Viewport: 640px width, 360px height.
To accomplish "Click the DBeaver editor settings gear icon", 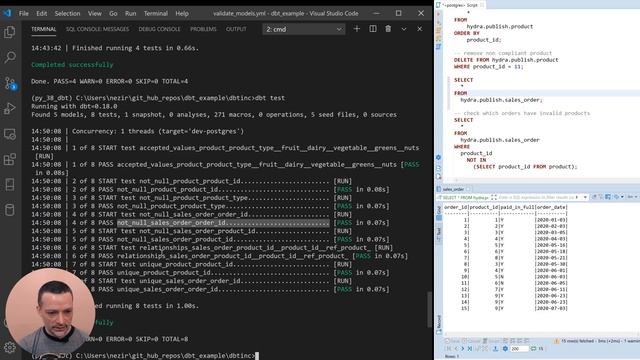I will coord(438,158).
